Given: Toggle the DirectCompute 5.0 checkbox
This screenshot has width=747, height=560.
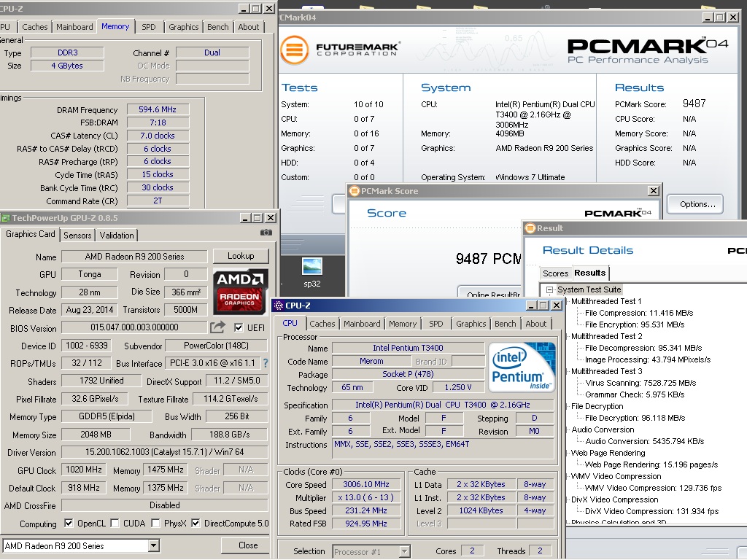Looking at the screenshot, I should point(196,523).
